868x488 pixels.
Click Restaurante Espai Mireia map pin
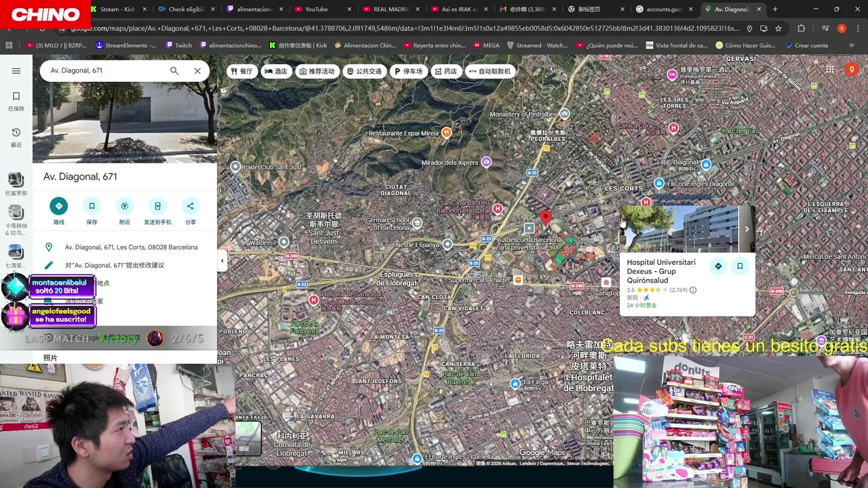(x=446, y=133)
